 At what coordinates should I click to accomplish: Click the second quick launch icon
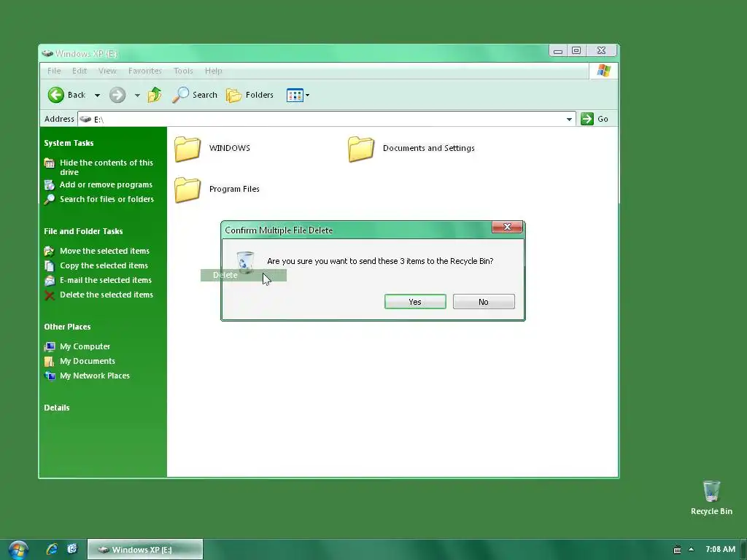tap(72, 549)
